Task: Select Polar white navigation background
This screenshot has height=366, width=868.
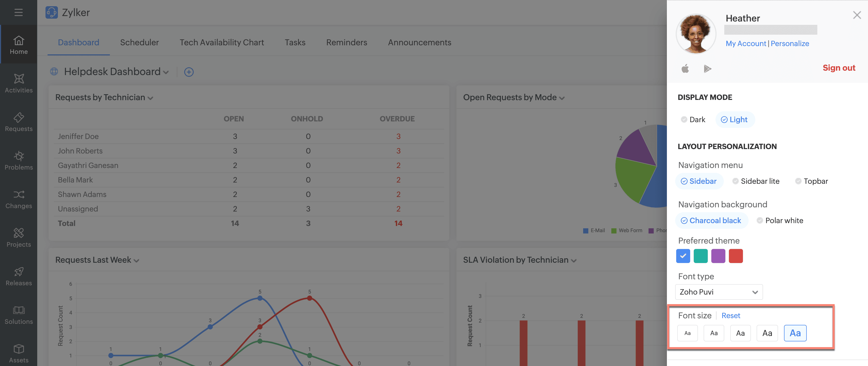Action: click(x=780, y=221)
